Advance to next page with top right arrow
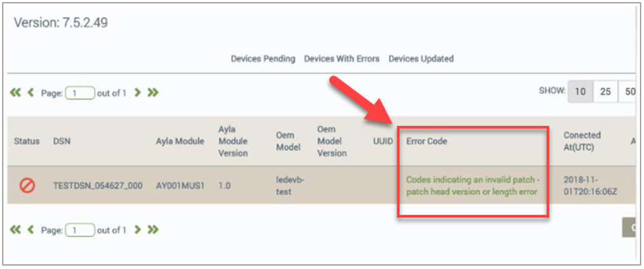This screenshot has height=269, width=644. click(x=138, y=93)
